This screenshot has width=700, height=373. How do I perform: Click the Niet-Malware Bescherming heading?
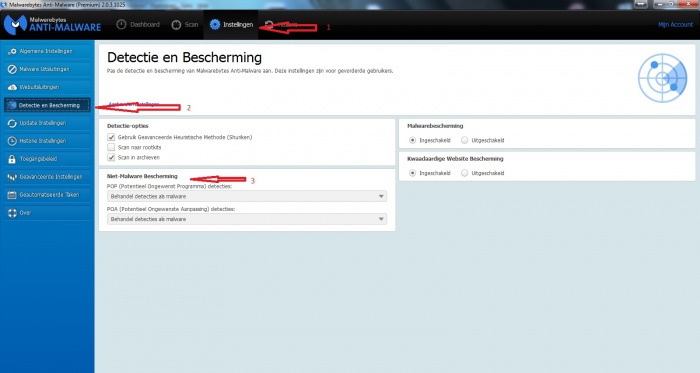click(x=142, y=176)
